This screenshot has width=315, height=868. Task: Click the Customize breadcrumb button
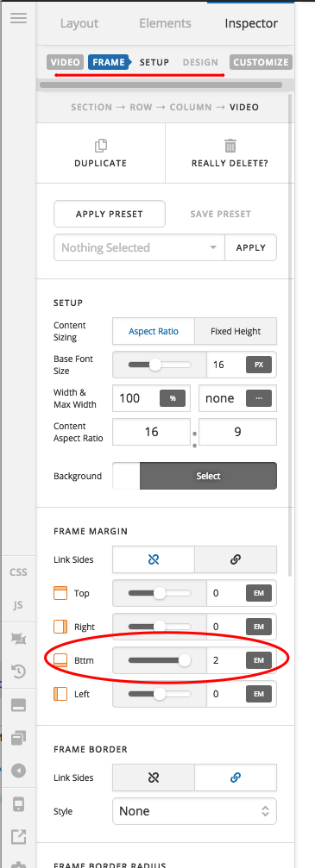pos(261,62)
